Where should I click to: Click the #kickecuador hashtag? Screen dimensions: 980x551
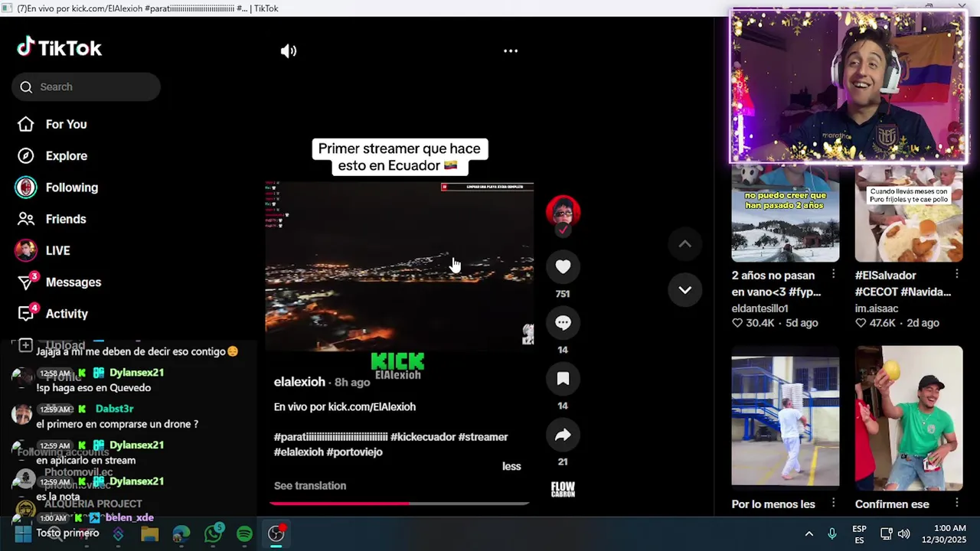423,437
